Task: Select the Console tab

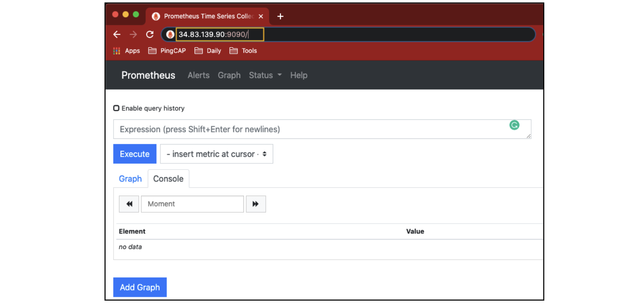Action: tap(168, 179)
